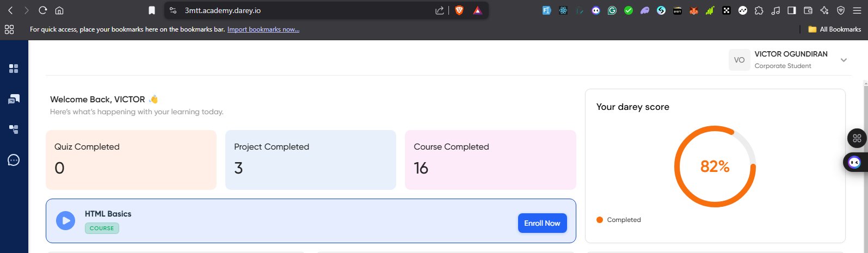
Task: Click the VICTOR OGUNDIRAN user name
Action: coord(791,54)
